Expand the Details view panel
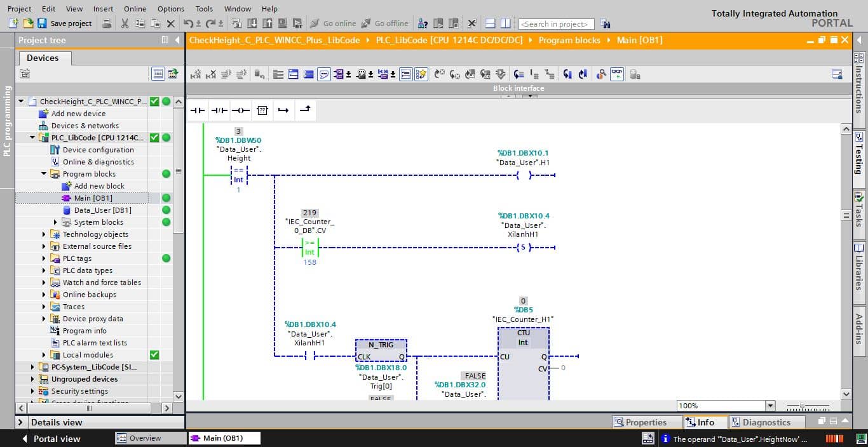The image size is (868, 447). [21, 422]
